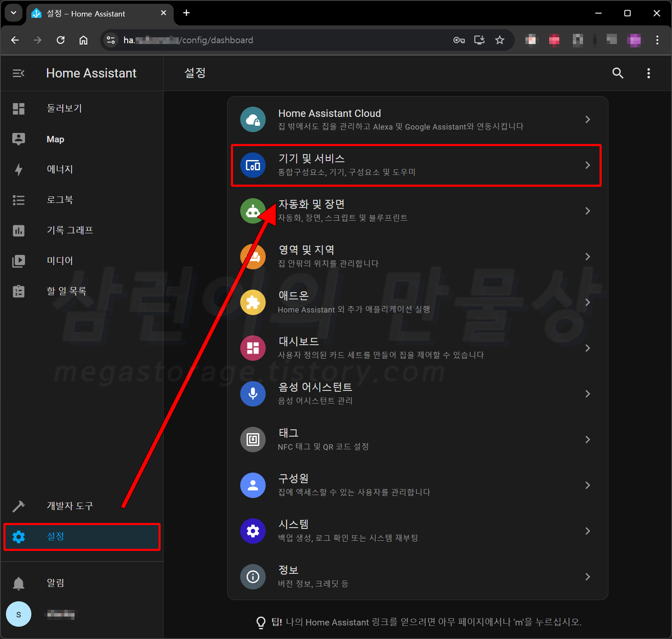Screen dimensions: 672x639
Task: Expand the 음성 어시스턴트 chevron
Action: point(588,394)
